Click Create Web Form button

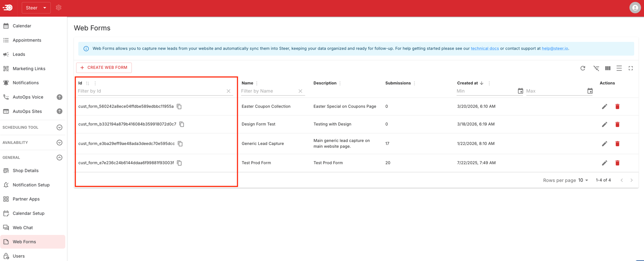pyautogui.click(x=104, y=68)
